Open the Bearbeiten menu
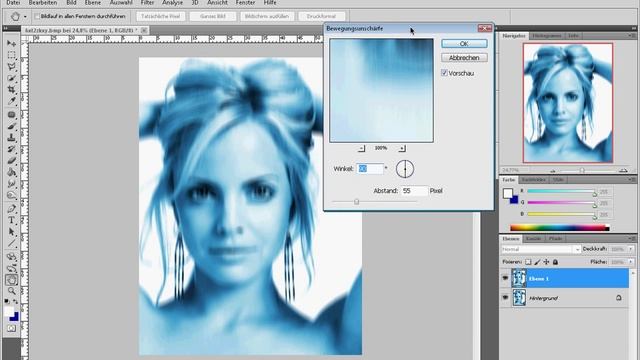The width and height of the screenshot is (640, 360). 43,3
